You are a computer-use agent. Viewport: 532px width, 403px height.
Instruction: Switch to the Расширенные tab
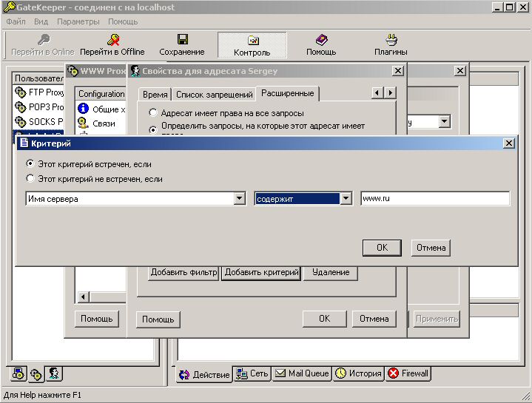click(x=288, y=93)
